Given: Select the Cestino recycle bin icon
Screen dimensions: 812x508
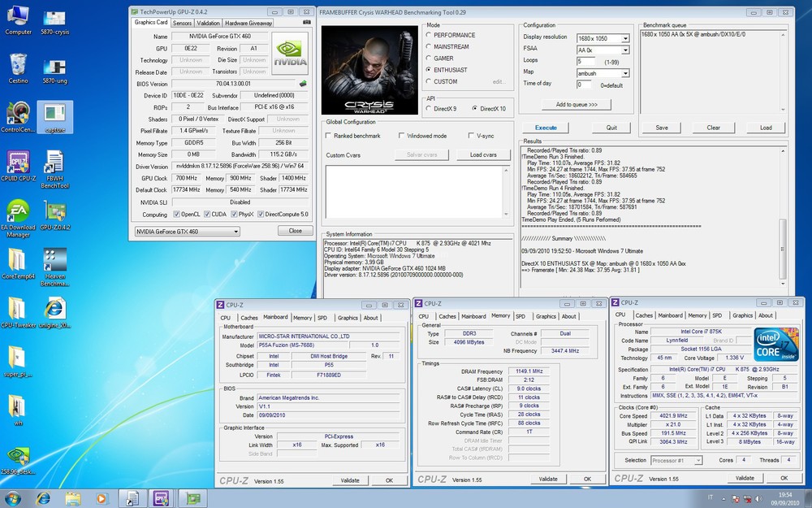Looking at the screenshot, I should [x=18, y=68].
